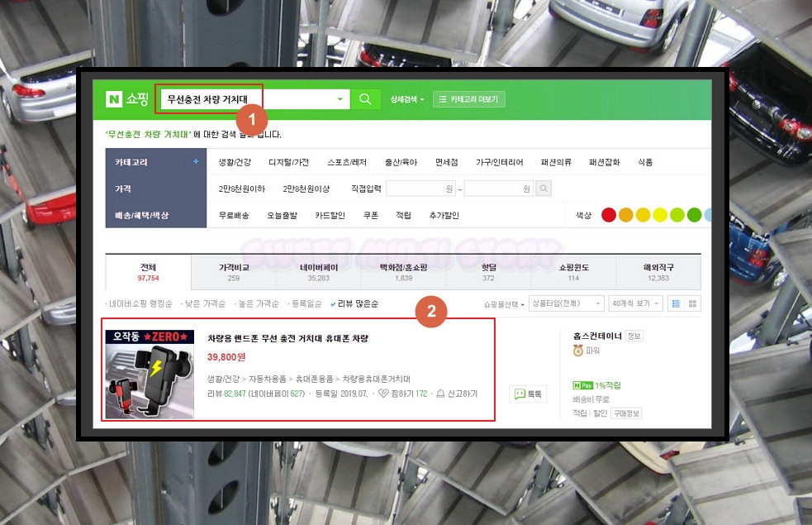The image size is (812, 525).
Task: Filter by 2만8천원이상 price
Action: pyautogui.click(x=306, y=189)
